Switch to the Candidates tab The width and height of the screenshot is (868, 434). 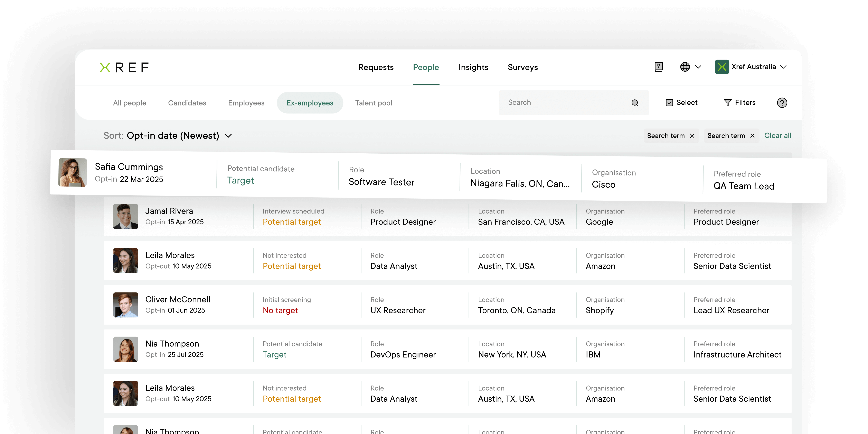point(187,103)
